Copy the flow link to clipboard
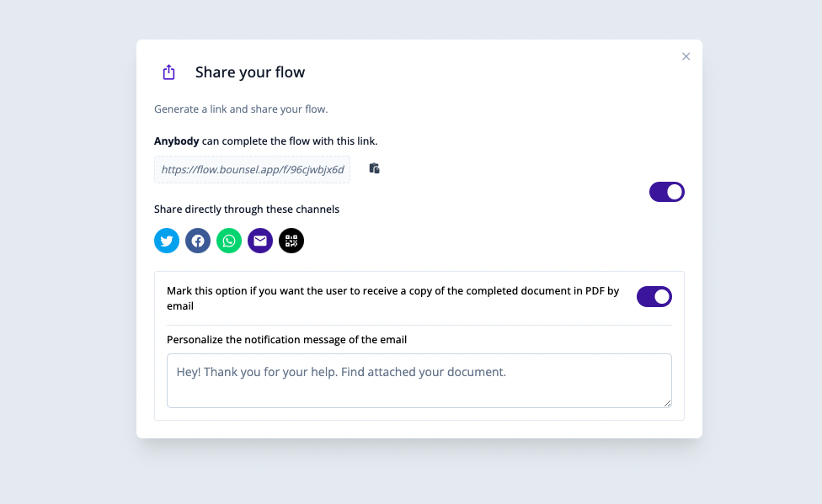The width and height of the screenshot is (822, 504). click(x=374, y=168)
